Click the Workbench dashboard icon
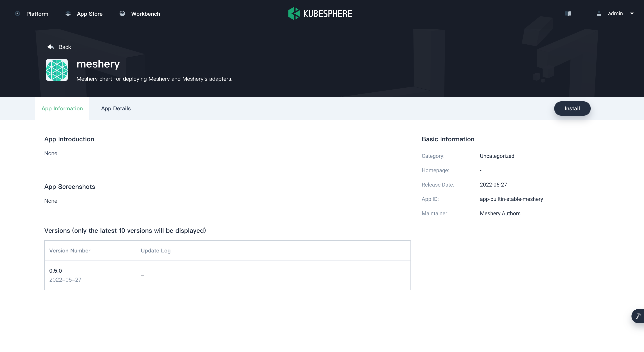 pyautogui.click(x=122, y=13)
